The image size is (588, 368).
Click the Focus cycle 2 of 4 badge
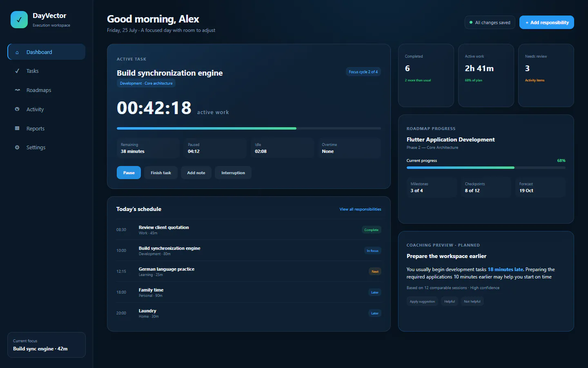363,72
